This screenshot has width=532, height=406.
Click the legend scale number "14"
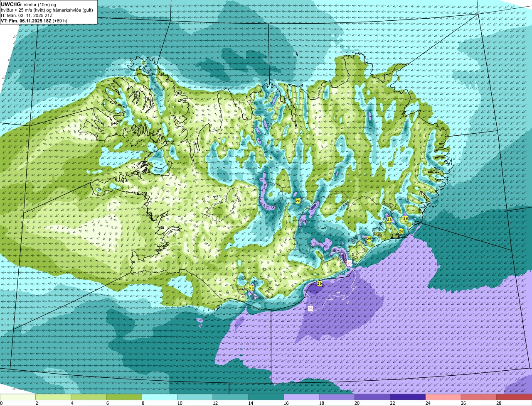[x=250, y=403]
